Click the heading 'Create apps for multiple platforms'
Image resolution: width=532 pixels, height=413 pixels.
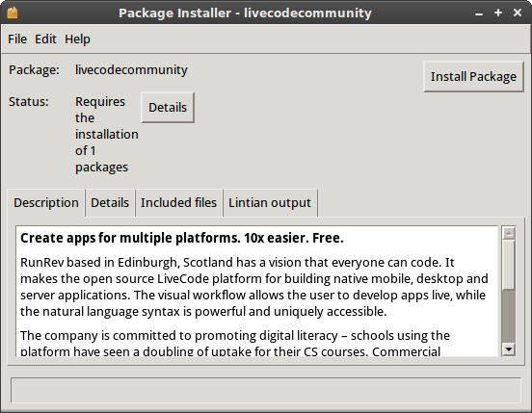pos(182,238)
